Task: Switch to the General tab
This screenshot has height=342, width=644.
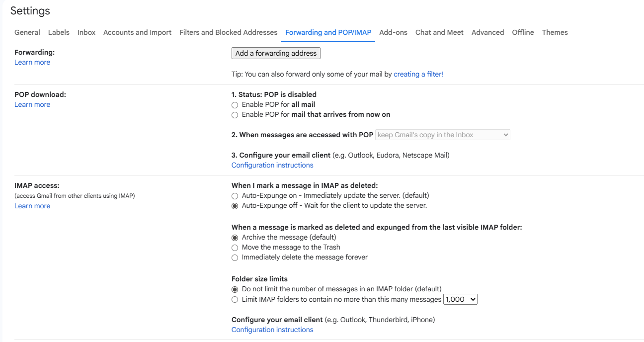Action: coord(27,32)
